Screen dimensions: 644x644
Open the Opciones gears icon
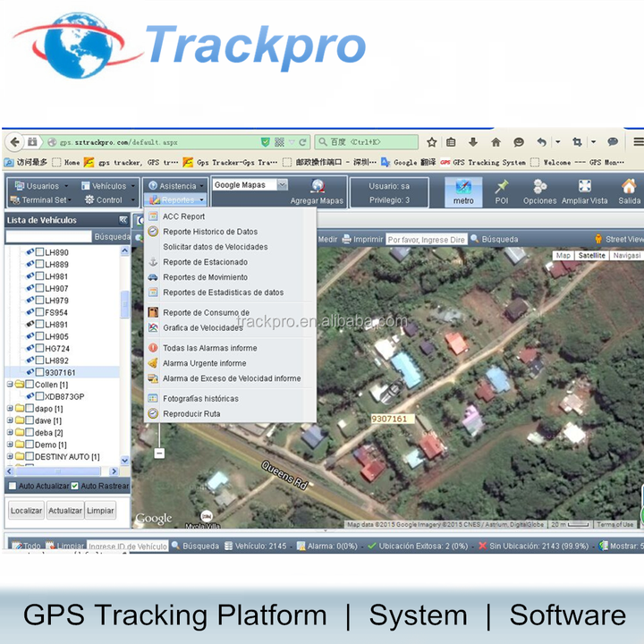tap(539, 186)
